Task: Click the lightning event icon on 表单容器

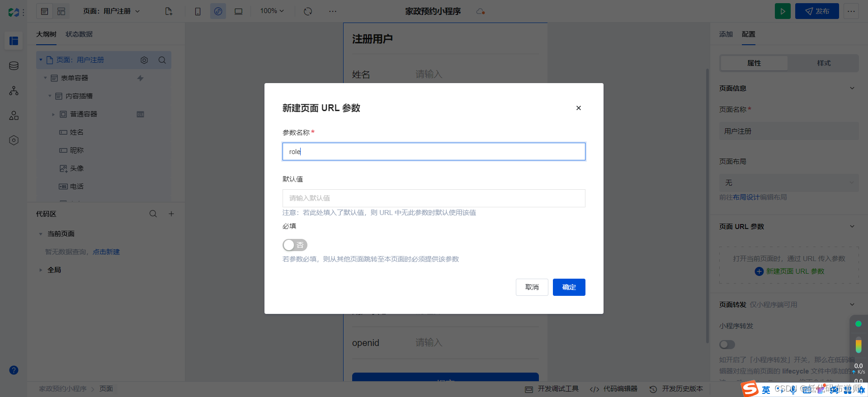Action: (140, 78)
